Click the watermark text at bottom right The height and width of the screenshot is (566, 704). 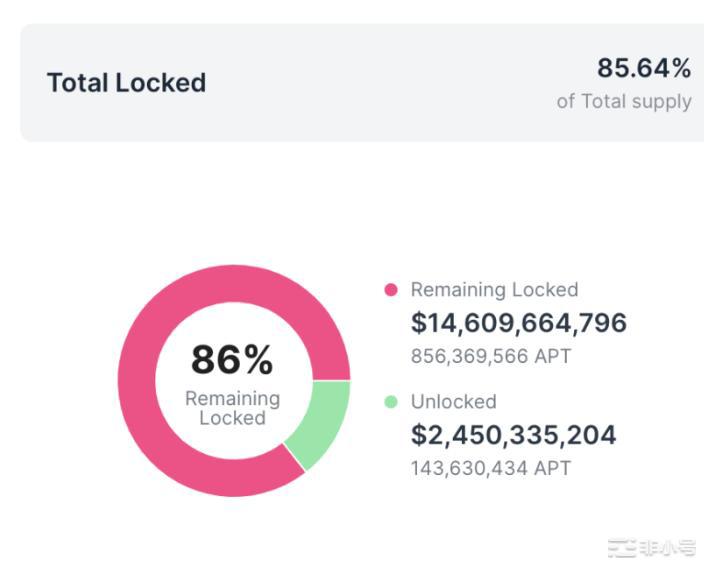coord(669,547)
